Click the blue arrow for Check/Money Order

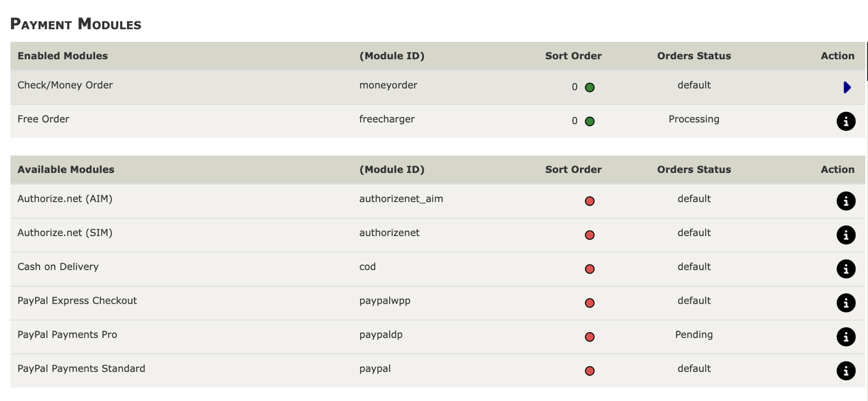point(846,87)
